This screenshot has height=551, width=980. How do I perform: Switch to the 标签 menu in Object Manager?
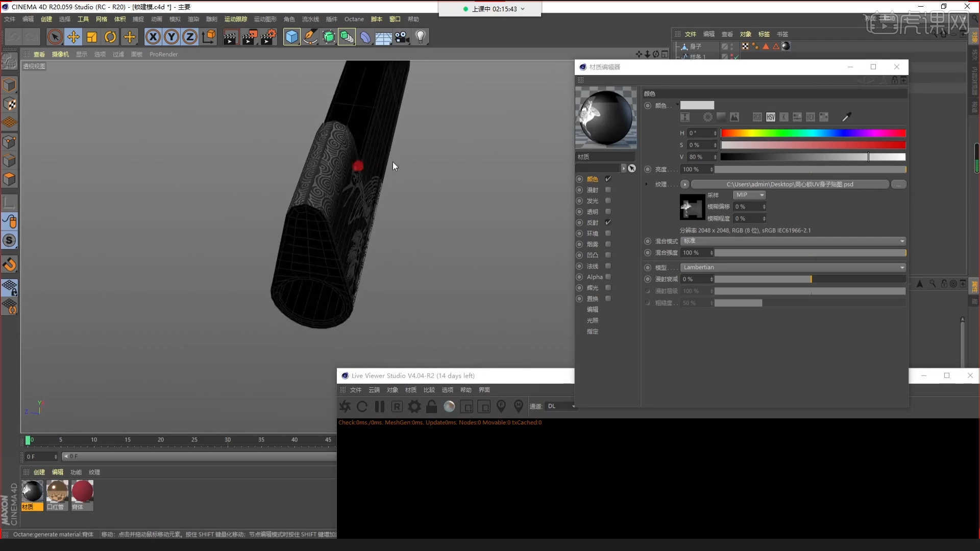coord(764,34)
